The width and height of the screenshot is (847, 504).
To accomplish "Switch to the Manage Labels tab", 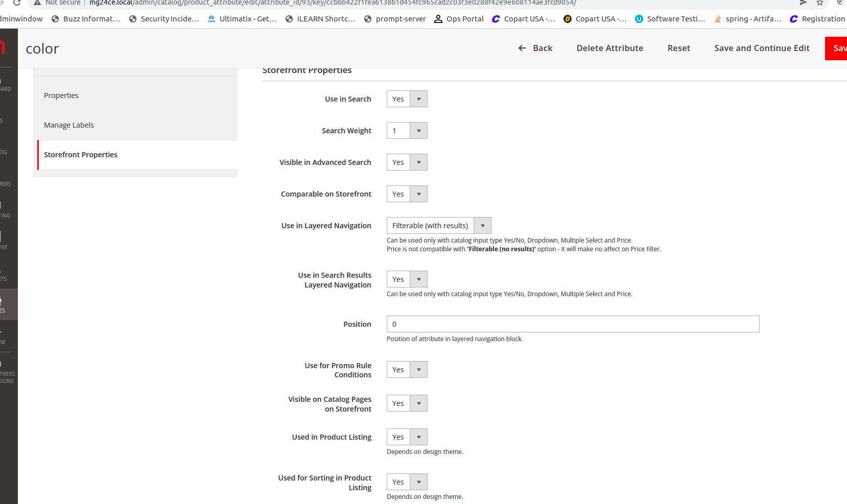I will (x=68, y=125).
